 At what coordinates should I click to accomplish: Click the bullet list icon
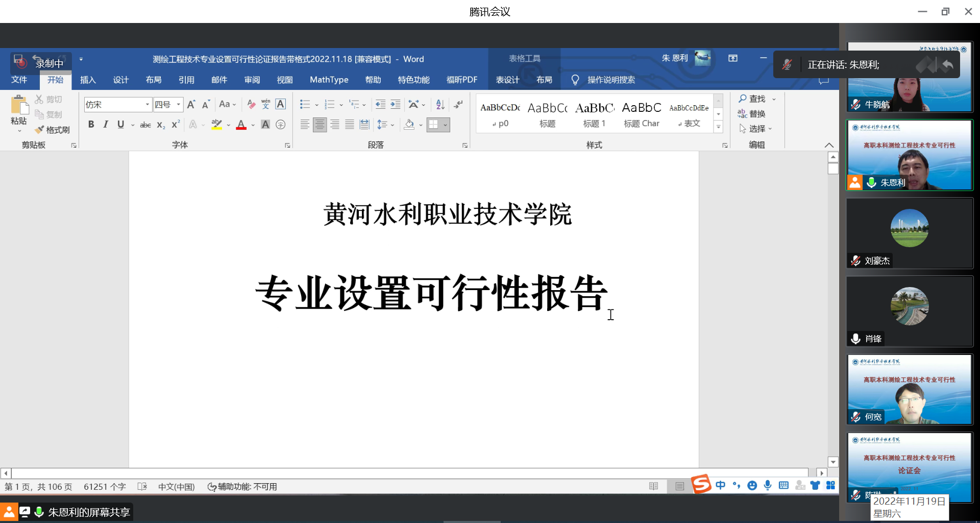(x=305, y=105)
